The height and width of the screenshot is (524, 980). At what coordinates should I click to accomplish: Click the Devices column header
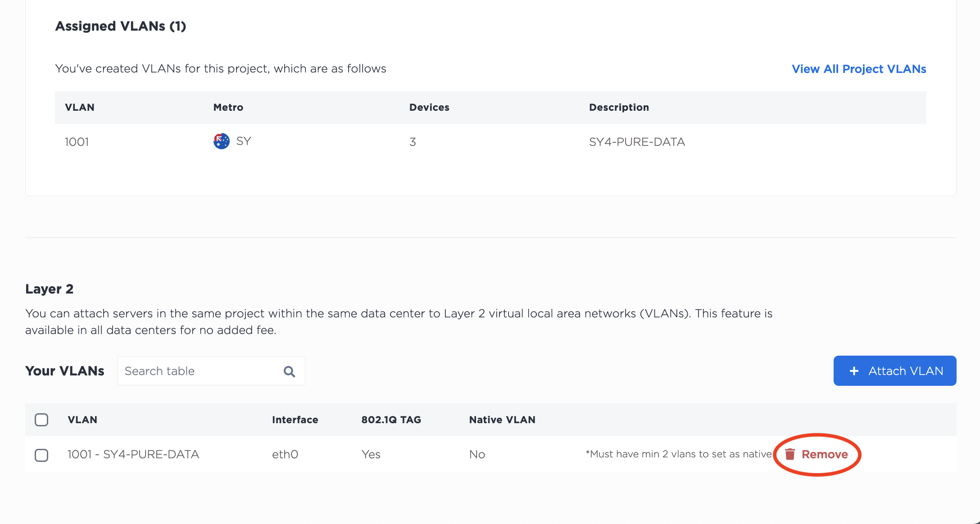click(429, 108)
